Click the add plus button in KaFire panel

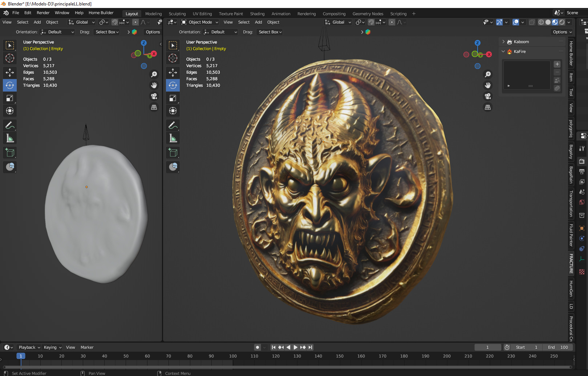557,64
